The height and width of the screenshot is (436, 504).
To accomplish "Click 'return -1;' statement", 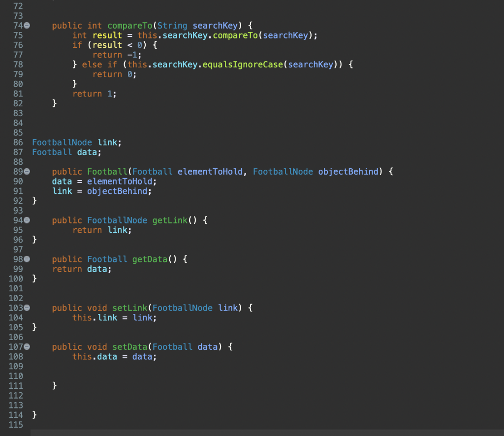I will [117, 55].
